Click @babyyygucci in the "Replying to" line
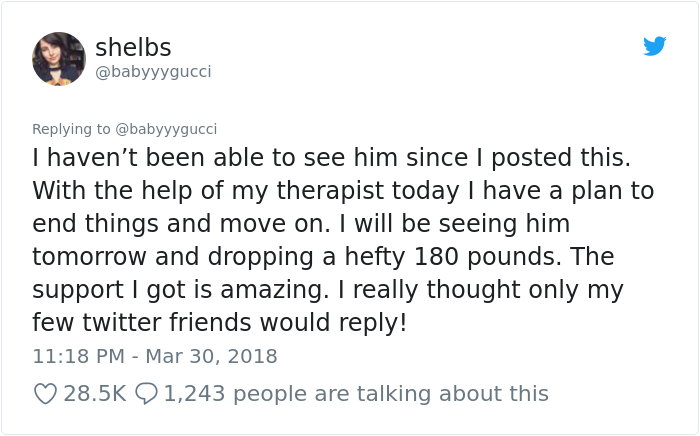This screenshot has height=436, width=700. 166,129
